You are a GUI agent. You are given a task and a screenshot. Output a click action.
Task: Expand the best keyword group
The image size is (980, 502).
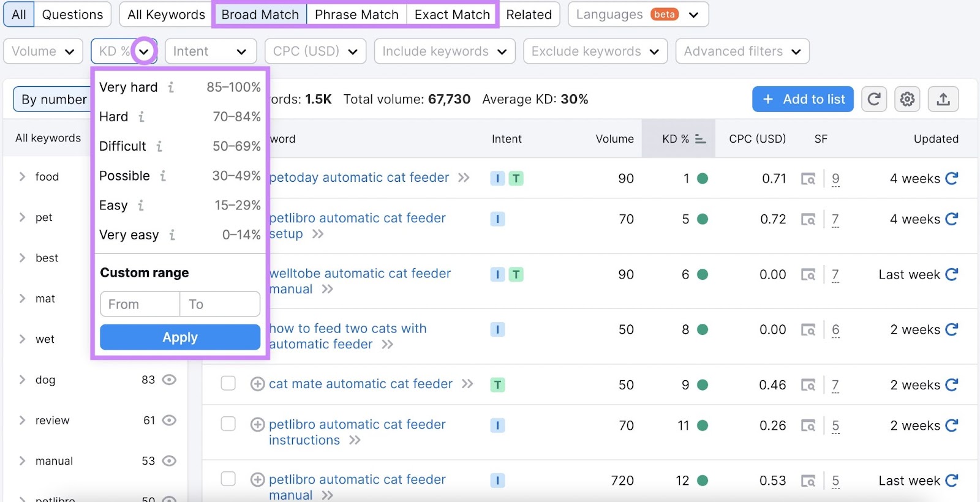point(22,258)
